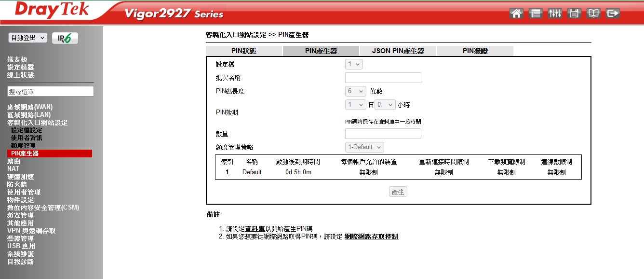Click the logout arrow icon

pyautogui.click(x=613, y=14)
